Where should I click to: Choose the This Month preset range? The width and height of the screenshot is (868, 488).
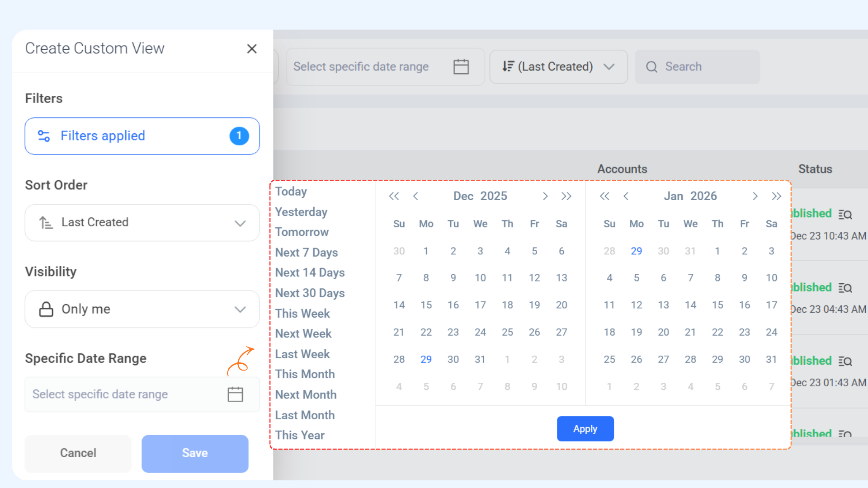pos(305,374)
